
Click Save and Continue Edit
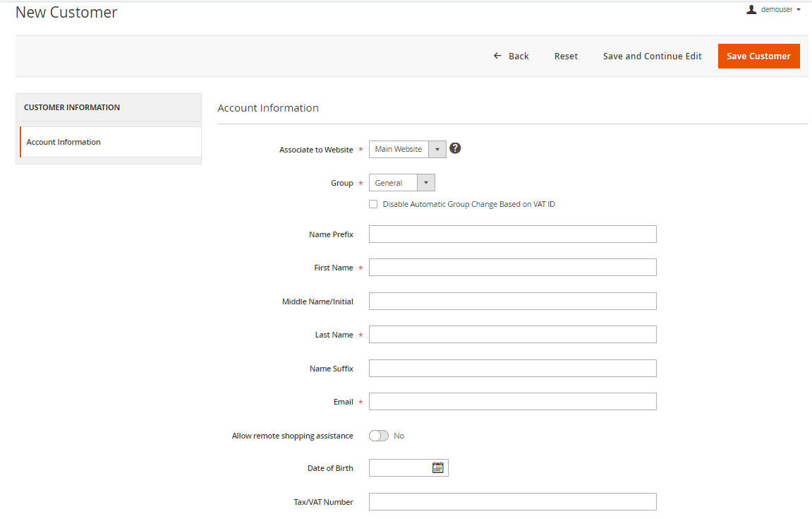[x=652, y=56]
